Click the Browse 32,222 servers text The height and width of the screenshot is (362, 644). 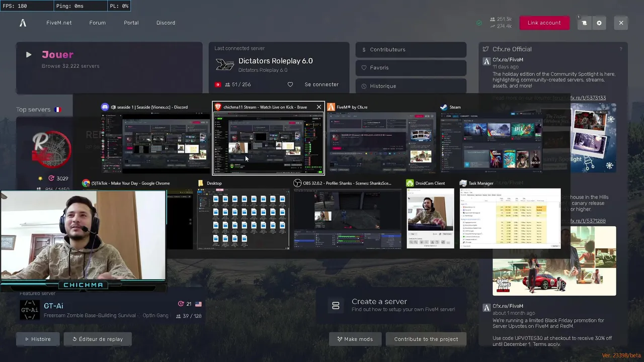[70, 66]
